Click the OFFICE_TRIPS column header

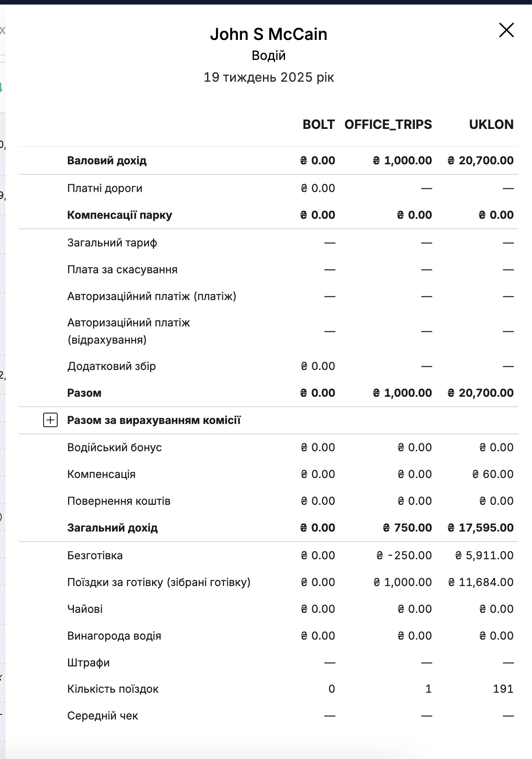coord(388,124)
